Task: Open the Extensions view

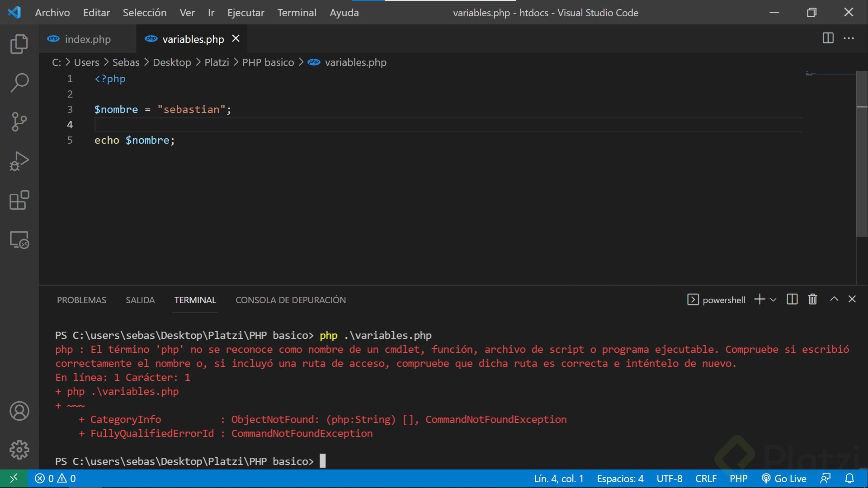Action: pos(19,200)
